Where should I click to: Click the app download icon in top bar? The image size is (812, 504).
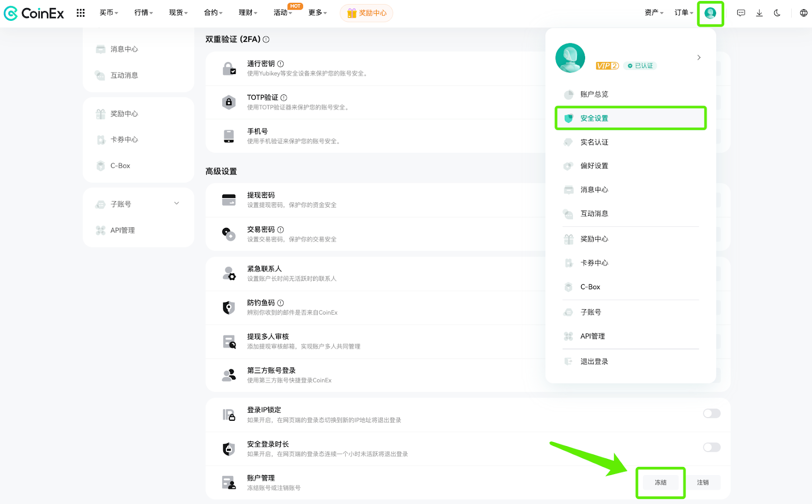click(759, 13)
